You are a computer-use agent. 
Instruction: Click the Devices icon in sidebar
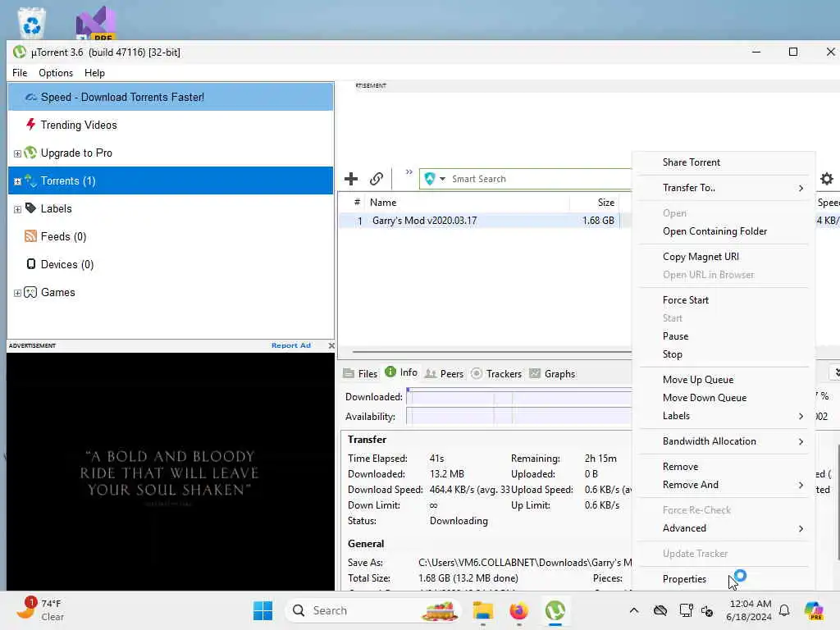point(30,264)
